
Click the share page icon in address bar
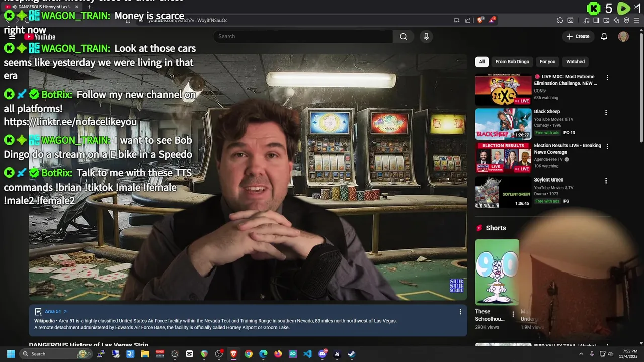(x=468, y=20)
